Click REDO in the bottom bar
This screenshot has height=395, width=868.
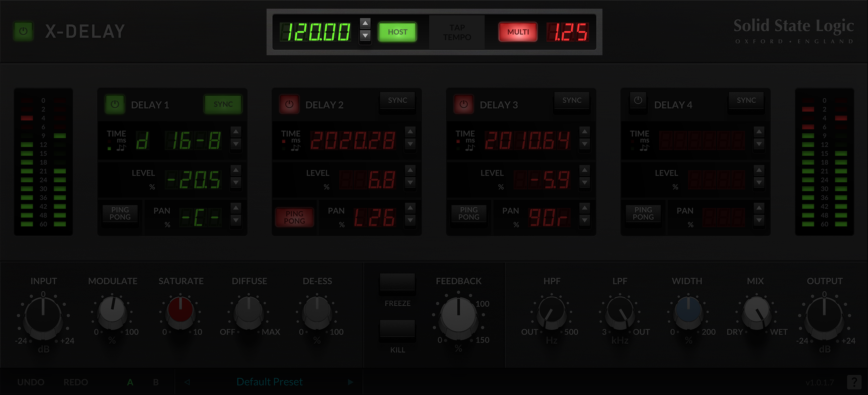(76, 382)
